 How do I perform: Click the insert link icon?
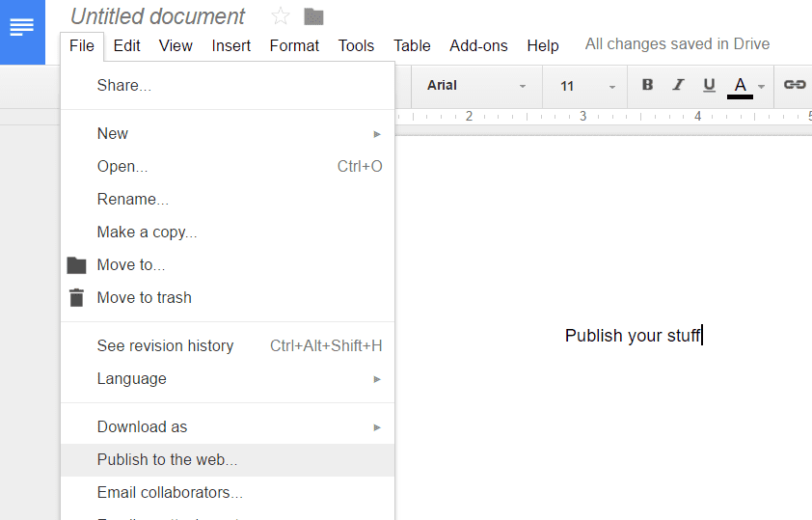(x=794, y=85)
